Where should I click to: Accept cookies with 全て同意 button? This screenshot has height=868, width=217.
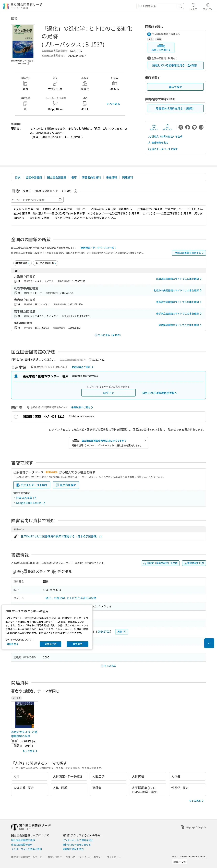point(78,644)
